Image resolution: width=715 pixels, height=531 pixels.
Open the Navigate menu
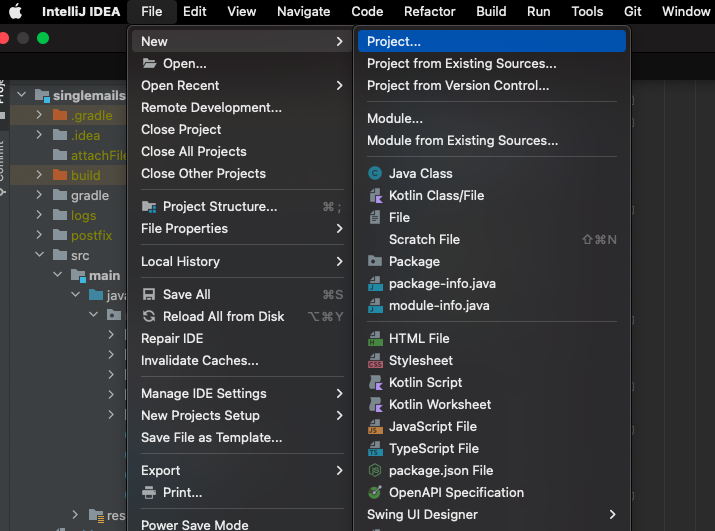pyautogui.click(x=304, y=11)
